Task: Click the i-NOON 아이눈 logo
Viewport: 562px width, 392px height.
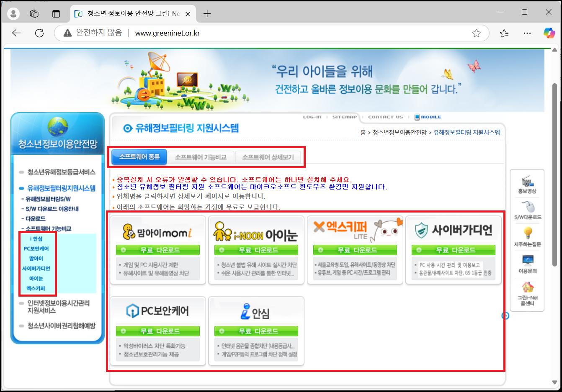Action: (x=255, y=232)
